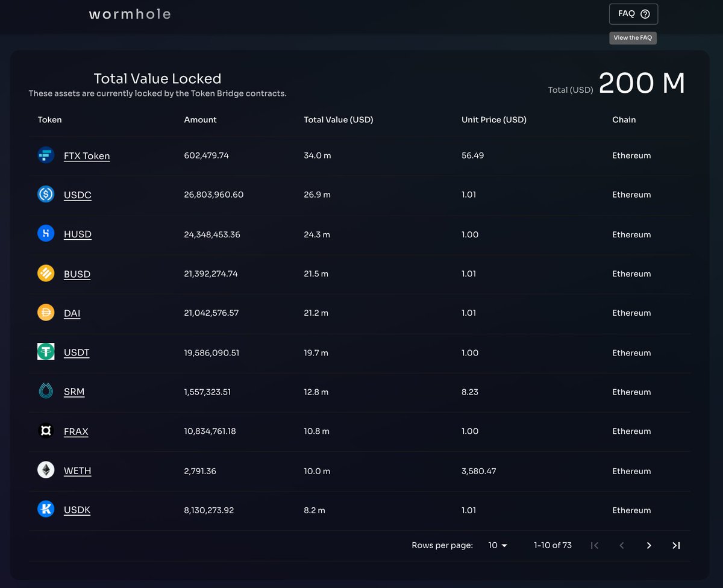723x588 pixels.
Task: Click the amount 26,803,960.60
Action: click(x=214, y=195)
